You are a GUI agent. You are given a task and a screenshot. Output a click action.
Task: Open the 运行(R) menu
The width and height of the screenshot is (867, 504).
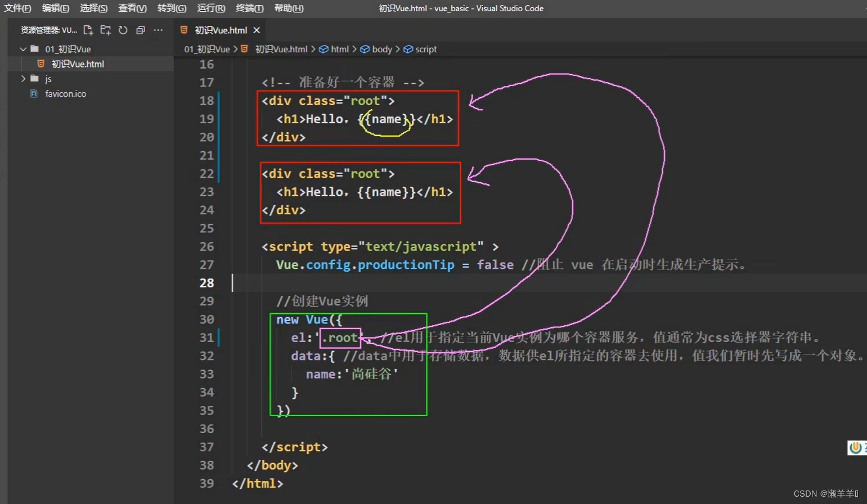point(211,8)
